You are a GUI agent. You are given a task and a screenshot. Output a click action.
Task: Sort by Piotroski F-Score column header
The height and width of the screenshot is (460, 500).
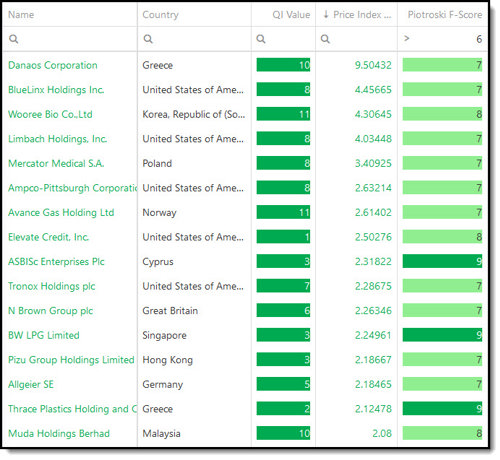445,15
